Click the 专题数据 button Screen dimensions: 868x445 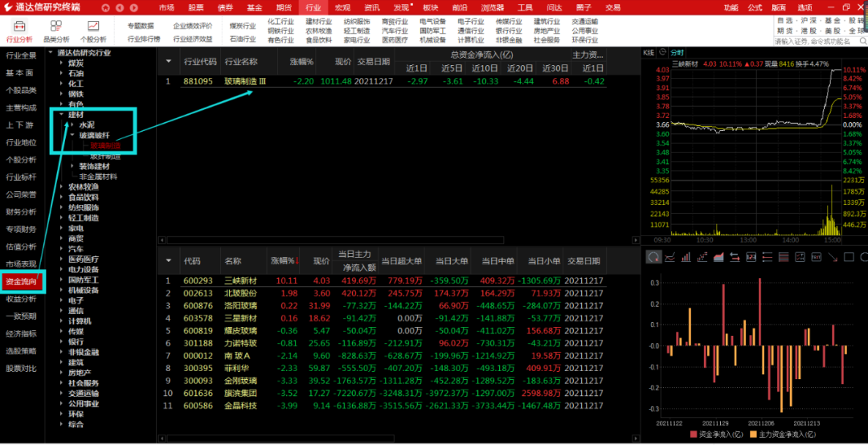pyautogui.click(x=141, y=26)
